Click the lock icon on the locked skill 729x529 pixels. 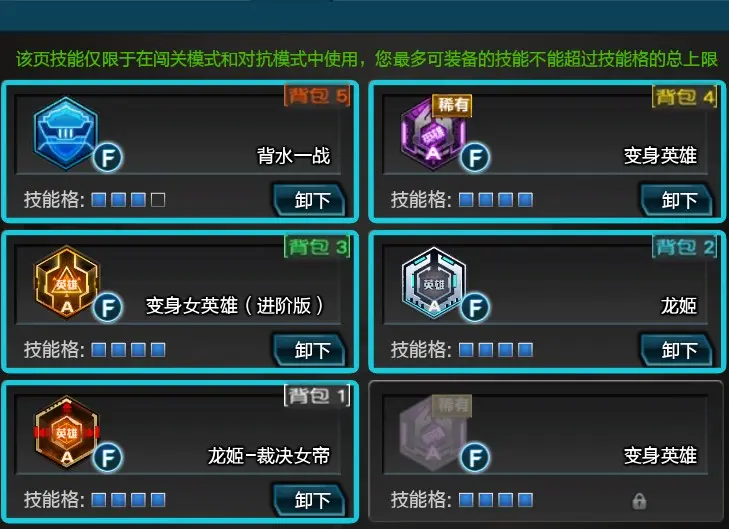(639, 501)
